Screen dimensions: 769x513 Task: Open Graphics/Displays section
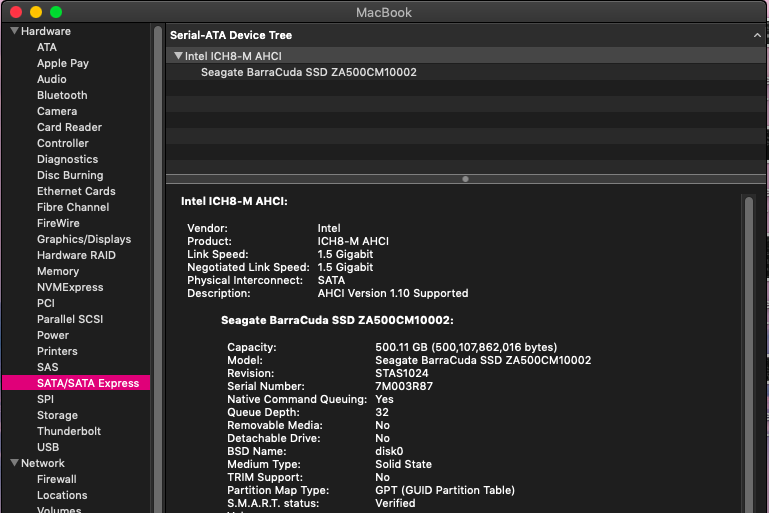84,239
